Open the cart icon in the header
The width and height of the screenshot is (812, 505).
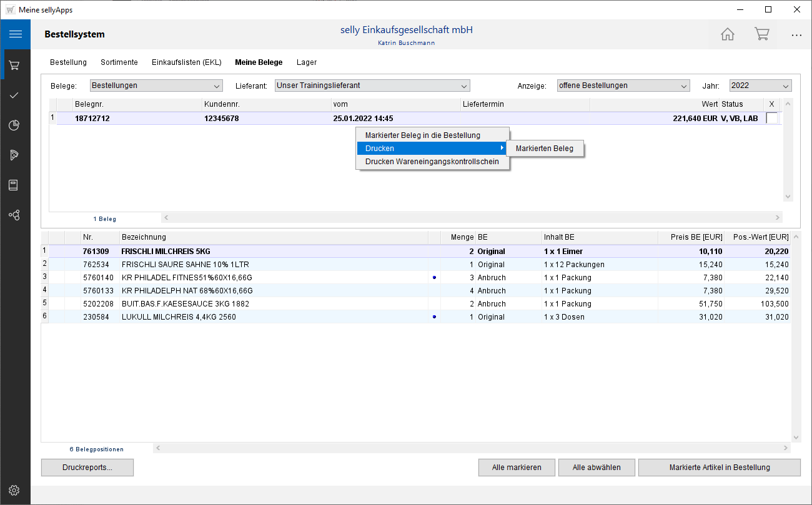pos(761,34)
